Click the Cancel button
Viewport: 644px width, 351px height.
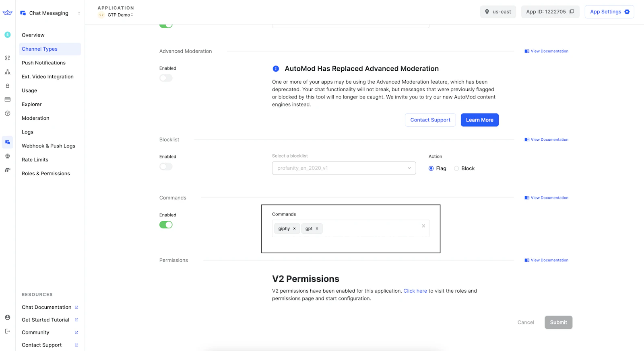(526, 322)
